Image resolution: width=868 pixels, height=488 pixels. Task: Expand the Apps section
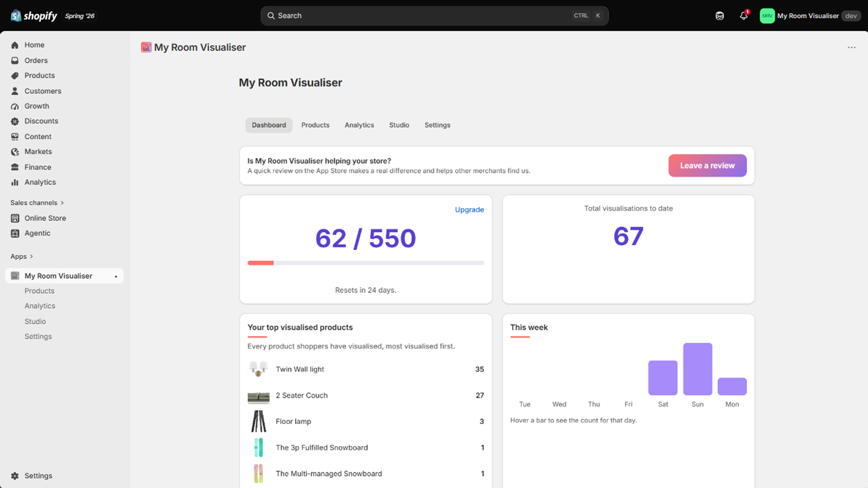[22, 256]
